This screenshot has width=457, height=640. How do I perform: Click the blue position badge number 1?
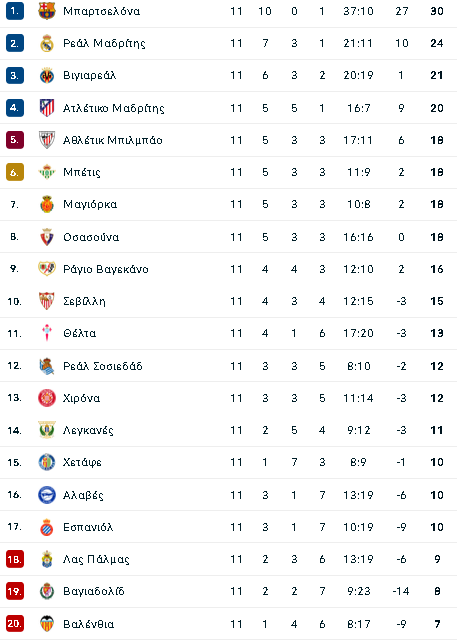tap(15, 11)
